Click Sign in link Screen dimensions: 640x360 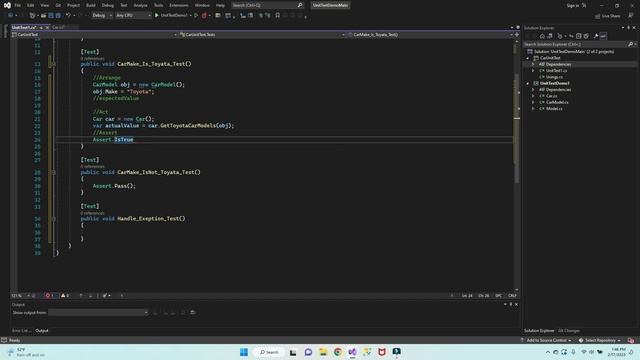(573, 5)
